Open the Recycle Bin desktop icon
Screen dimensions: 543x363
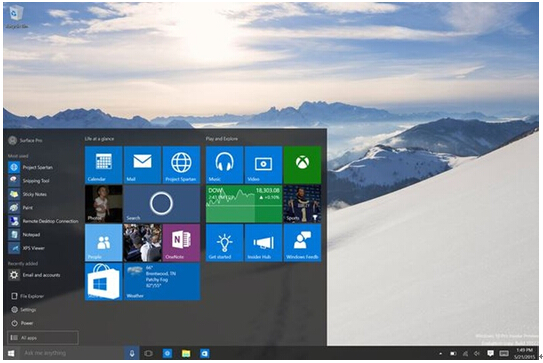pyautogui.click(x=16, y=17)
